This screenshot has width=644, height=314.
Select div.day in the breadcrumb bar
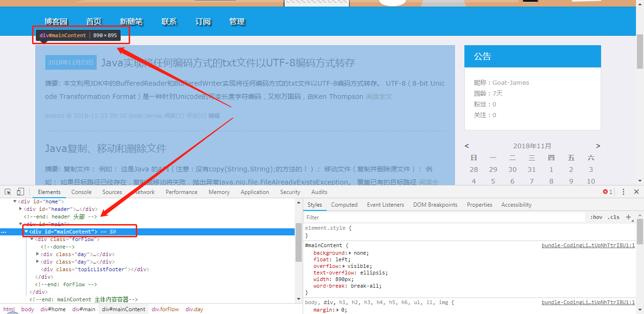point(194,309)
